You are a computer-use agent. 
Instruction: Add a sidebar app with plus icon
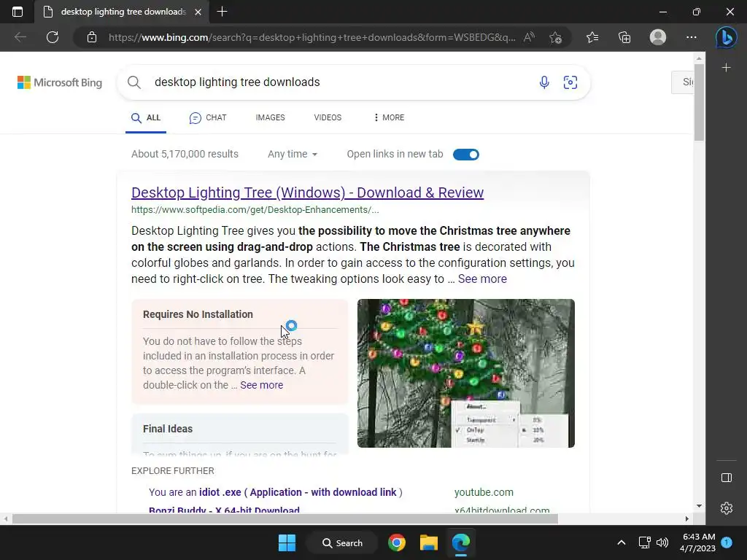726,68
